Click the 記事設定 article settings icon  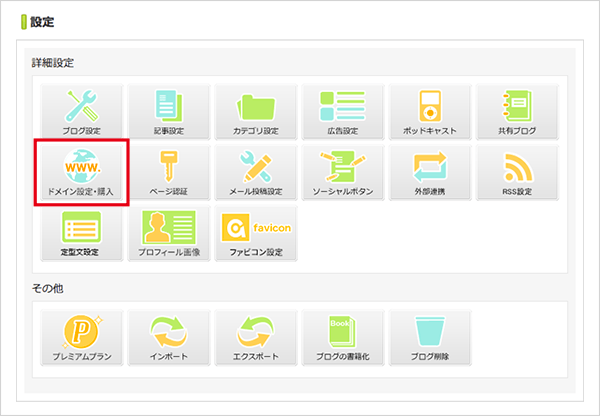coord(169,112)
